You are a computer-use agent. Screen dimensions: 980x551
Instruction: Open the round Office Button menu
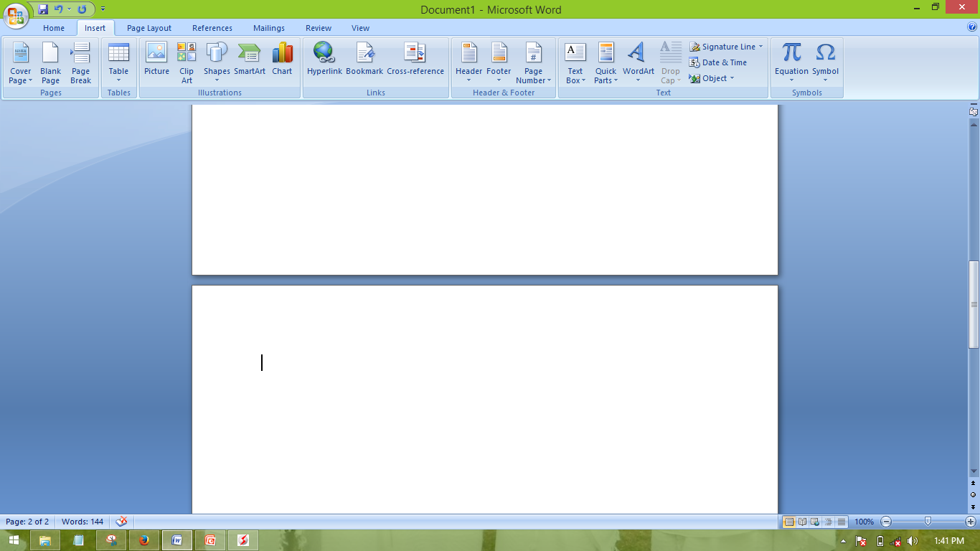coord(16,14)
